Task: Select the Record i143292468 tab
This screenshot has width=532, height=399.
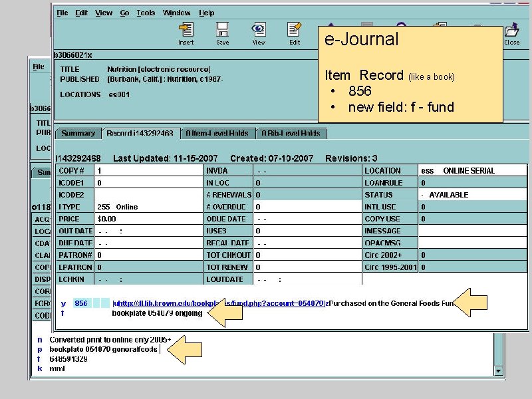Action: pos(140,133)
